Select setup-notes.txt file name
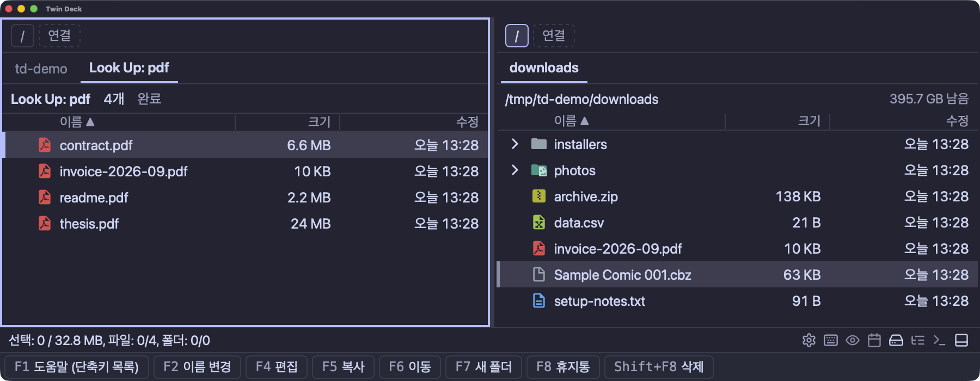Viewport: 980px width, 381px height. 599,301
